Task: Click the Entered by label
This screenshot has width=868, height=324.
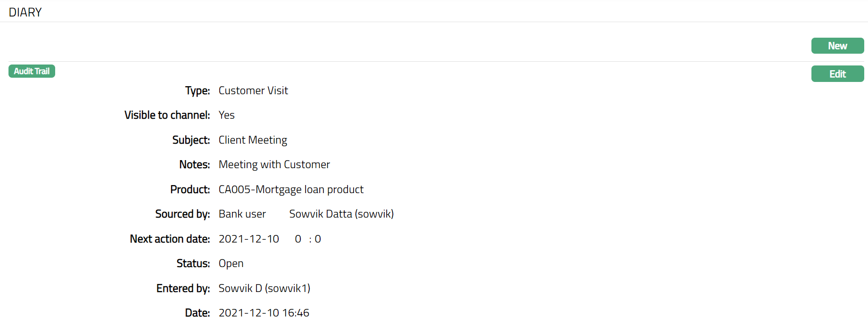Action: pos(183,288)
